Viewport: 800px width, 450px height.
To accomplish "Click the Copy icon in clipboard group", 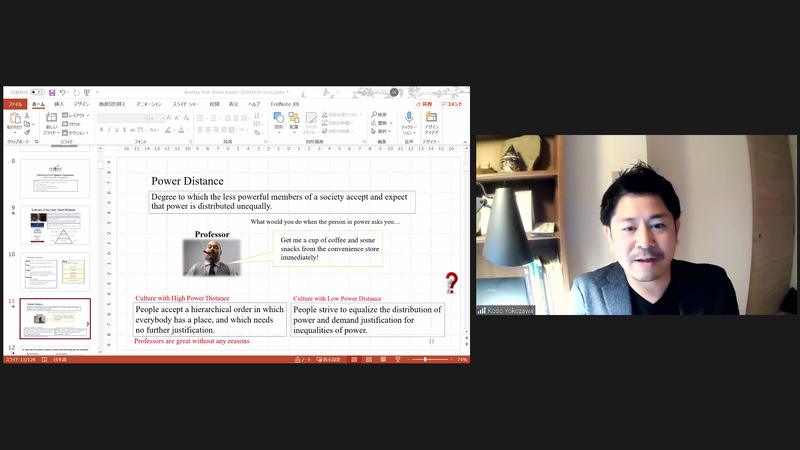I will click(27, 124).
